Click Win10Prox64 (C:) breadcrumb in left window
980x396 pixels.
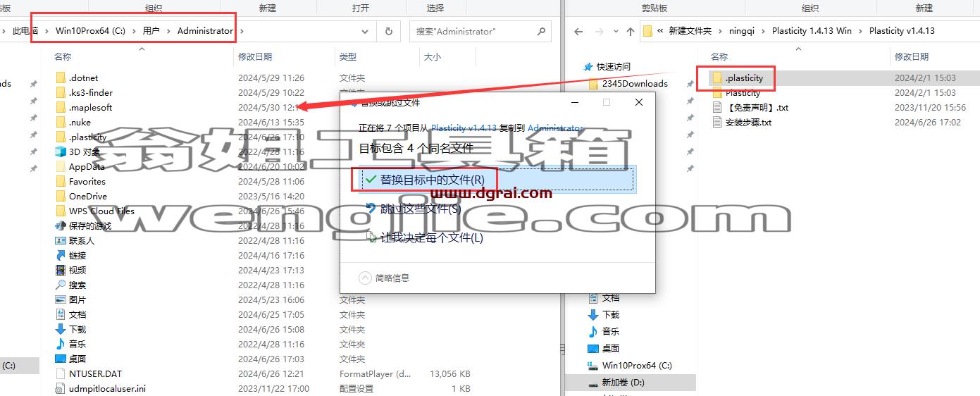[x=89, y=31]
